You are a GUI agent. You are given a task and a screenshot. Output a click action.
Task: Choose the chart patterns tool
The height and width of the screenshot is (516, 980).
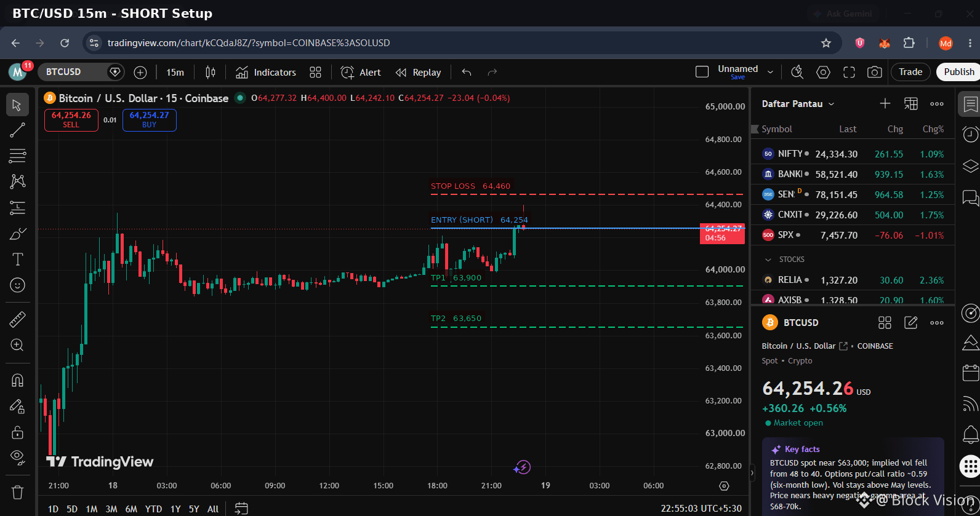(17, 181)
